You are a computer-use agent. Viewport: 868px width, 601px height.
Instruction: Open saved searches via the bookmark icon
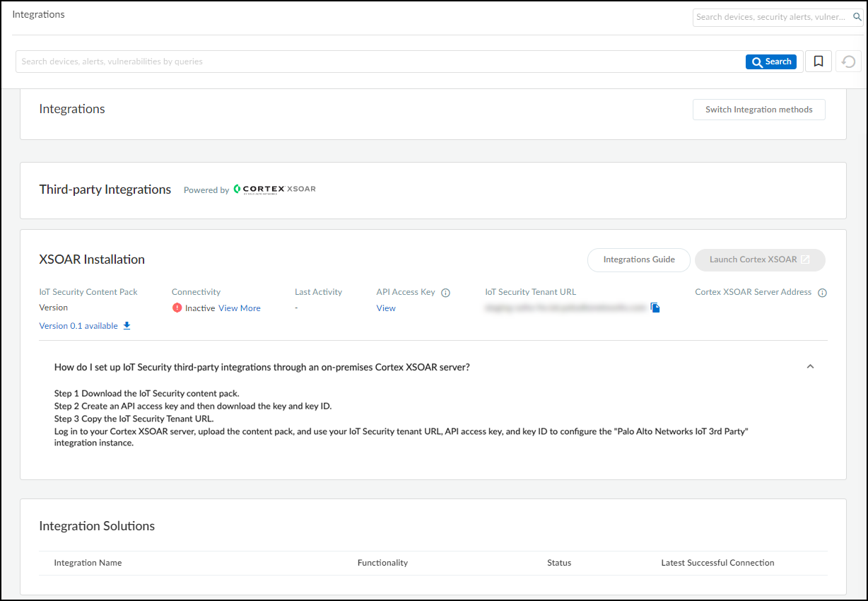coord(818,61)
